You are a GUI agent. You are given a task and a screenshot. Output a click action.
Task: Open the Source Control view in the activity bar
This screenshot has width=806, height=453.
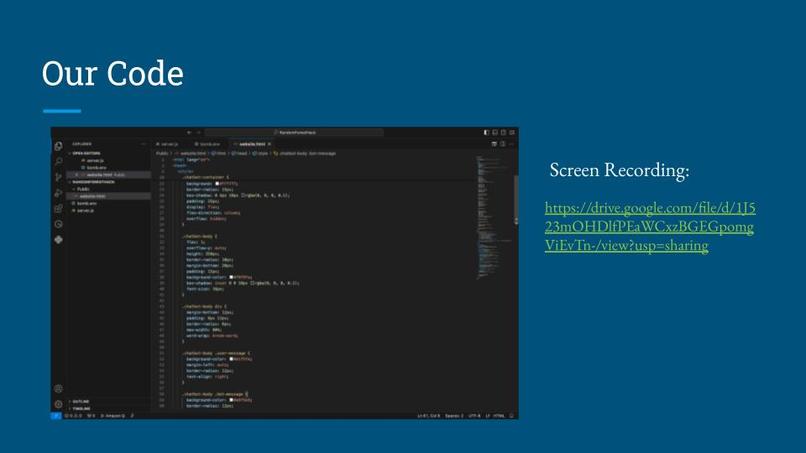pyautogui.click(x=59, y=177)
